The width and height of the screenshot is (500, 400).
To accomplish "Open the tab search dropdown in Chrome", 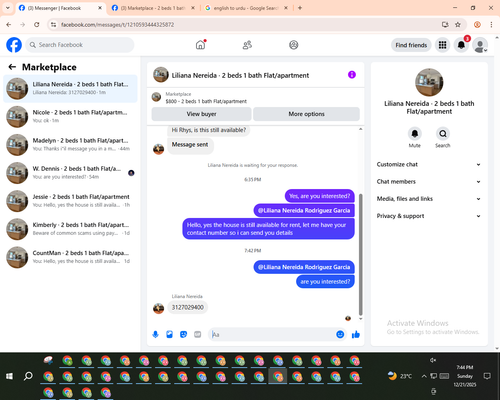I will (x=8, y=8).
